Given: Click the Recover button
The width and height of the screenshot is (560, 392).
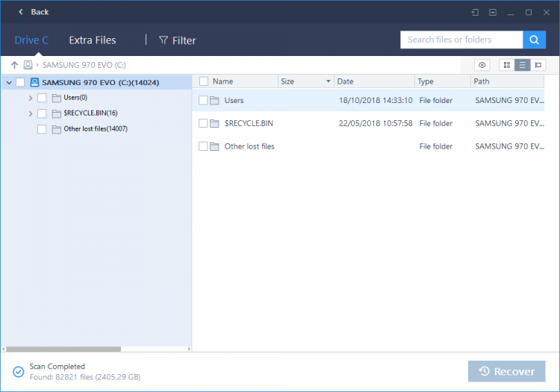Looking at the screenshot, I should pyautogui.click(x=506, y=371).
